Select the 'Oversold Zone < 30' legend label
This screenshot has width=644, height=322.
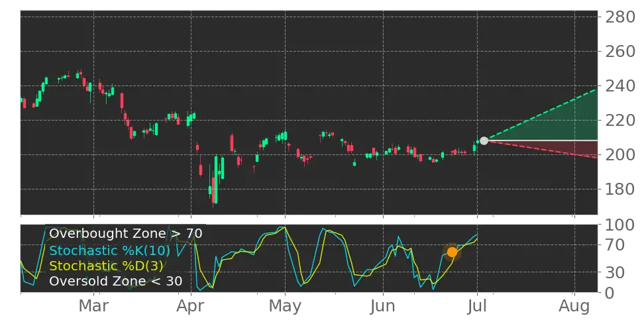click(116, 282)
